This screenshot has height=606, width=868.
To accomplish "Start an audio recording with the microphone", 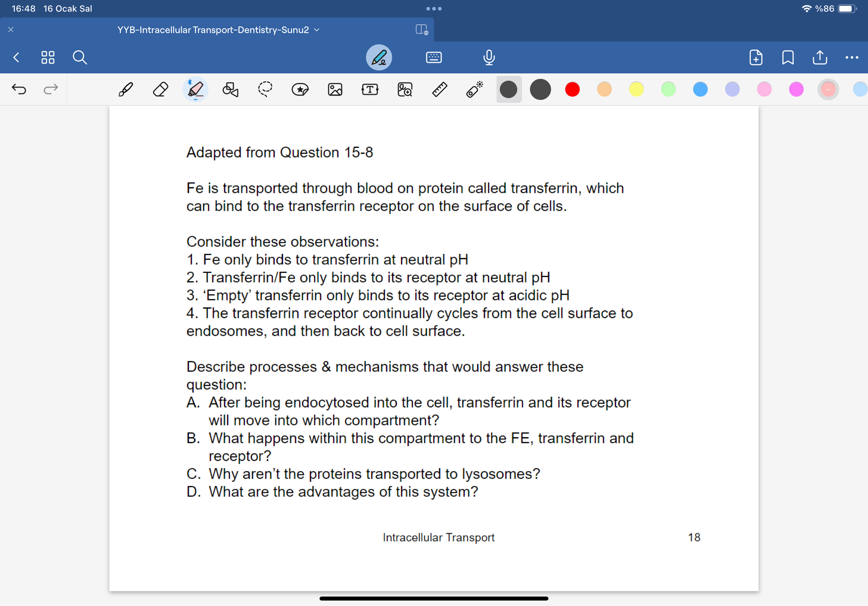I will pos(489,57).
